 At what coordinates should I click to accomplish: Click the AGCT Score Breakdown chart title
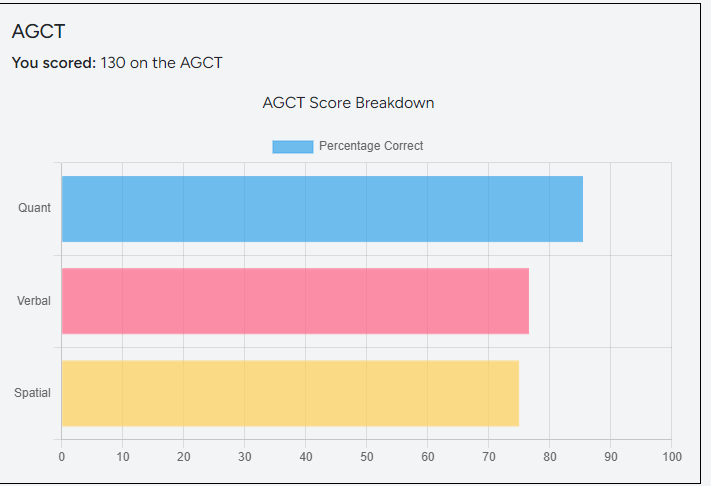coord(348,103)
